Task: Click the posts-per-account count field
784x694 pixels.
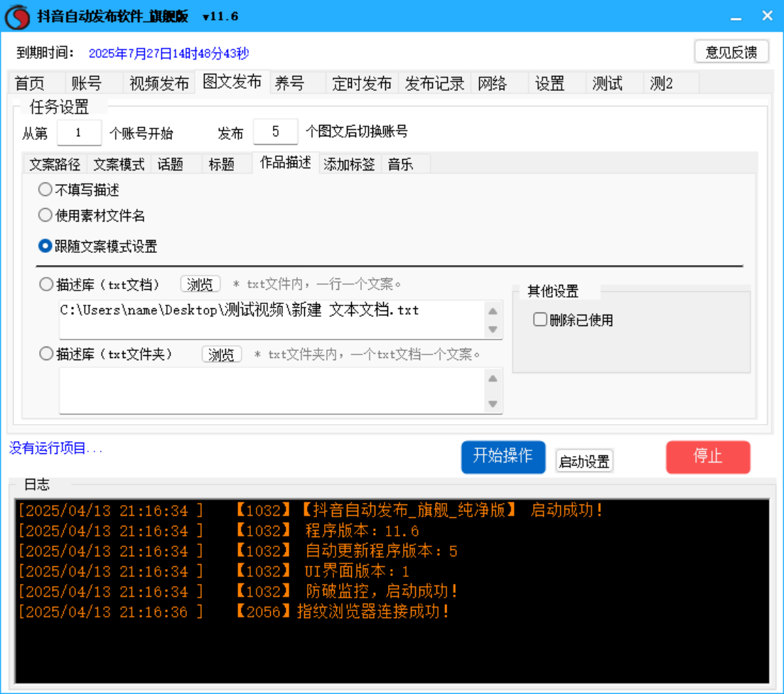Action: [x=276, y=131]
